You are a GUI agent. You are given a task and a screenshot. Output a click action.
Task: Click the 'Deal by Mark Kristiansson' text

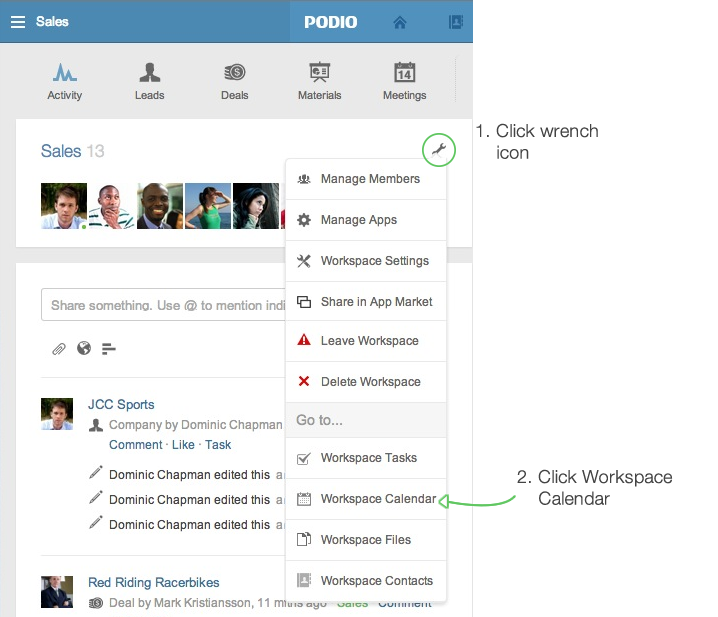(181, 603)
